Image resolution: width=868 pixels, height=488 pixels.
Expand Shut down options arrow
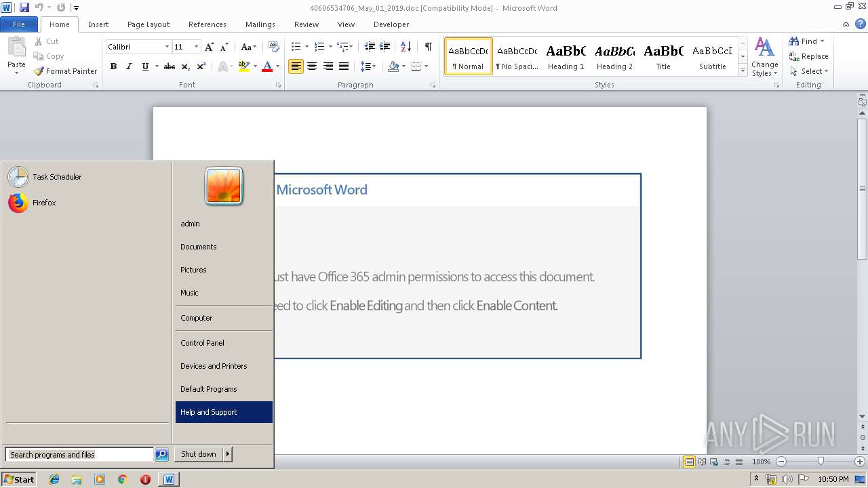point(228,454)
